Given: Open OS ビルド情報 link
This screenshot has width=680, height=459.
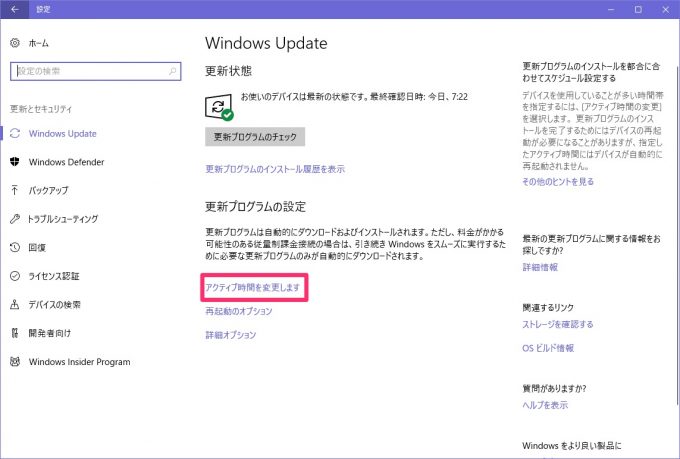Looking at the screenshot, I should tap(548, 348).
